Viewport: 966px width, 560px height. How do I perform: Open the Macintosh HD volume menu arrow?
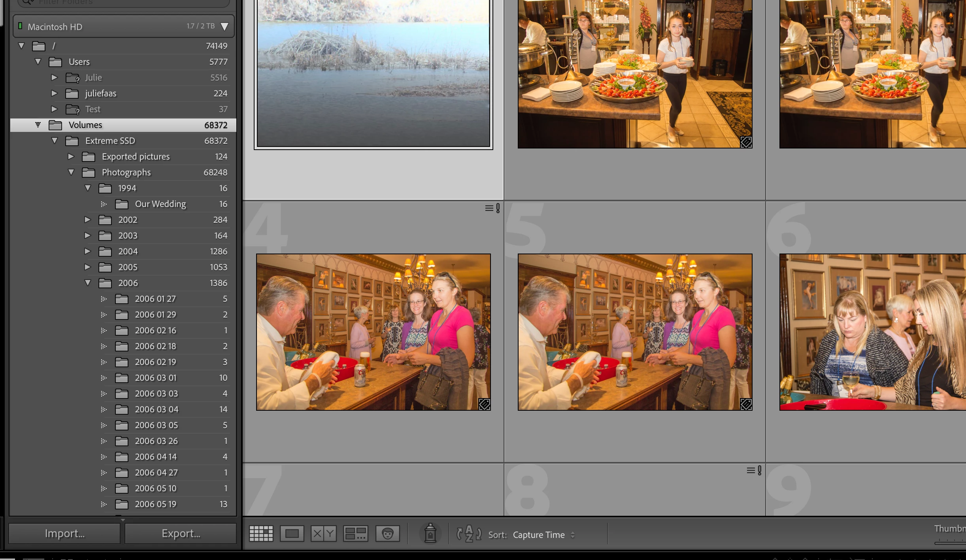(x=225, y=26)
